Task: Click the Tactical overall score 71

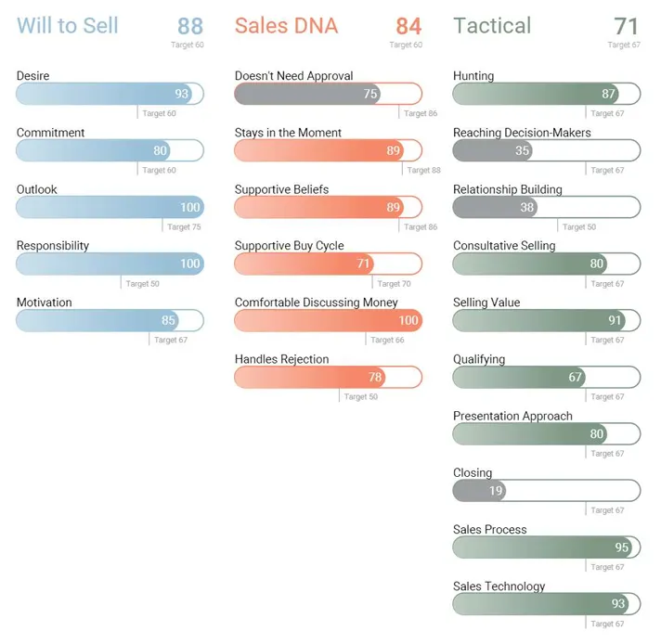Action: point(627,26)
